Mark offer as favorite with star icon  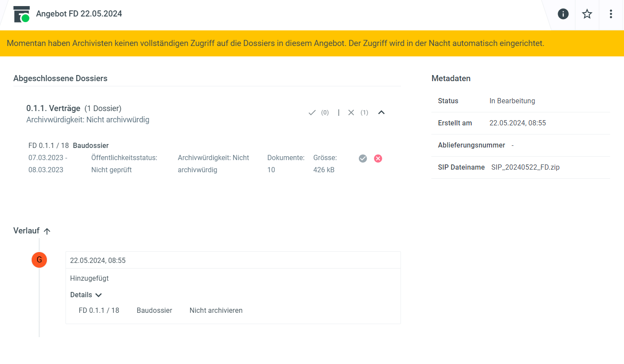pyautogui.click(x=587, y=14)
